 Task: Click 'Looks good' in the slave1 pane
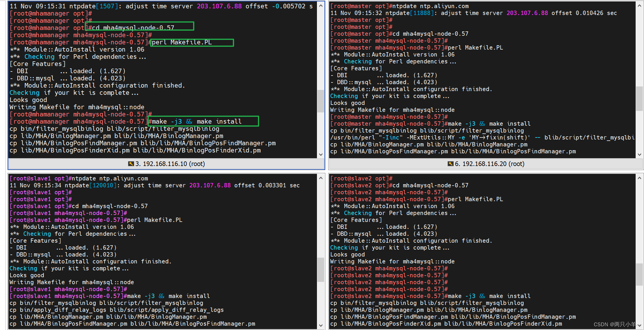pos(27,275)
